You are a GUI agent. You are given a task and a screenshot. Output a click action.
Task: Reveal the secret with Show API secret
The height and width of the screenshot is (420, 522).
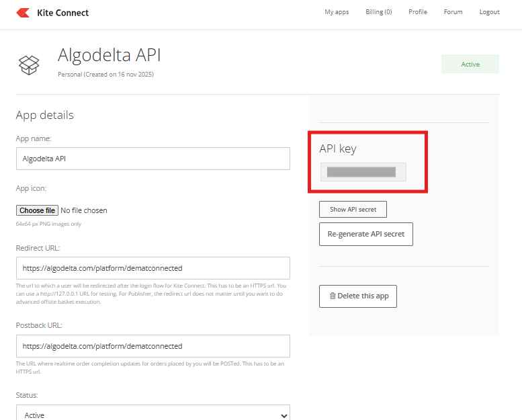[x=353, y=209]
